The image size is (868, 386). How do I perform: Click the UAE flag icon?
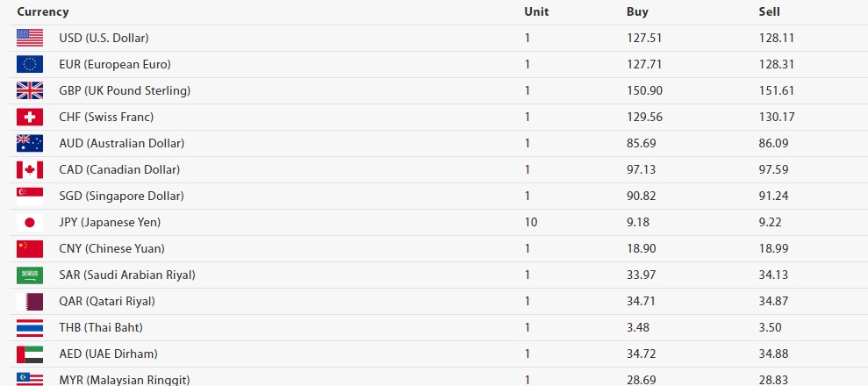pyautogui.click(x=29, y=354)
